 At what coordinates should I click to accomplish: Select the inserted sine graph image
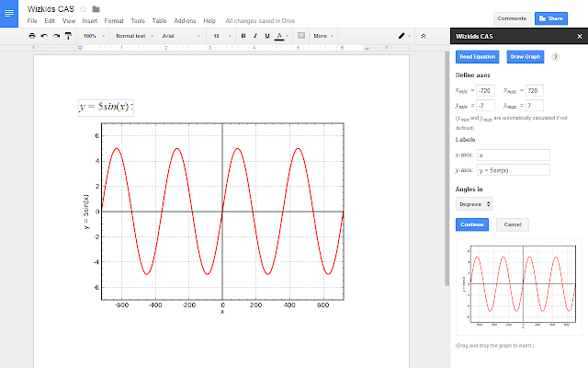pos(213,219)
